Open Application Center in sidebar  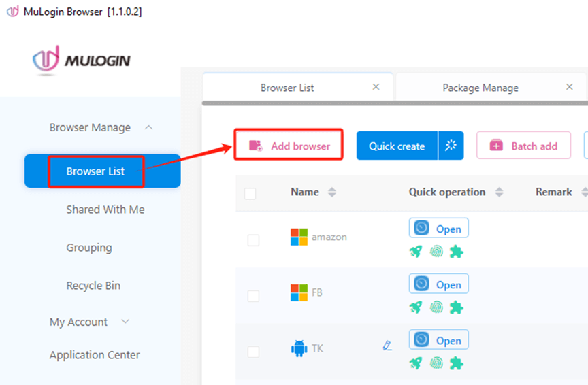click(x=95, y=354)
